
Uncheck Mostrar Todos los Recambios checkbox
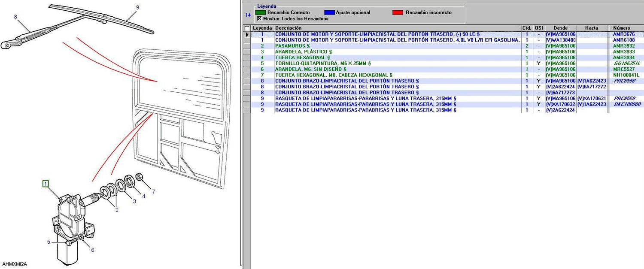[259, 18]
